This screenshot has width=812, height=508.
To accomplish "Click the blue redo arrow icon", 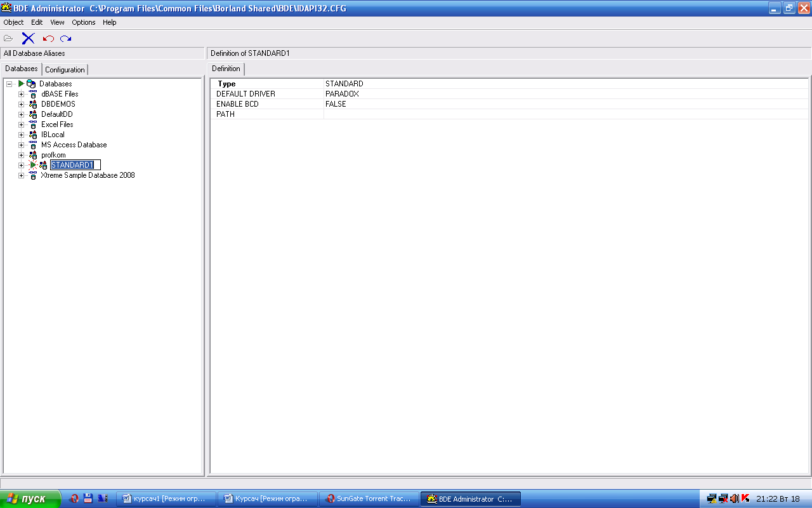I will pyautogui.click(x=65, y=39).
